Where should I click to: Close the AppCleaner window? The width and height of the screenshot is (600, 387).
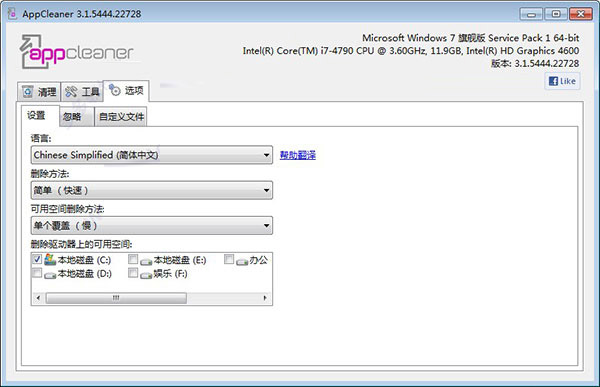(x=580, y=14)
